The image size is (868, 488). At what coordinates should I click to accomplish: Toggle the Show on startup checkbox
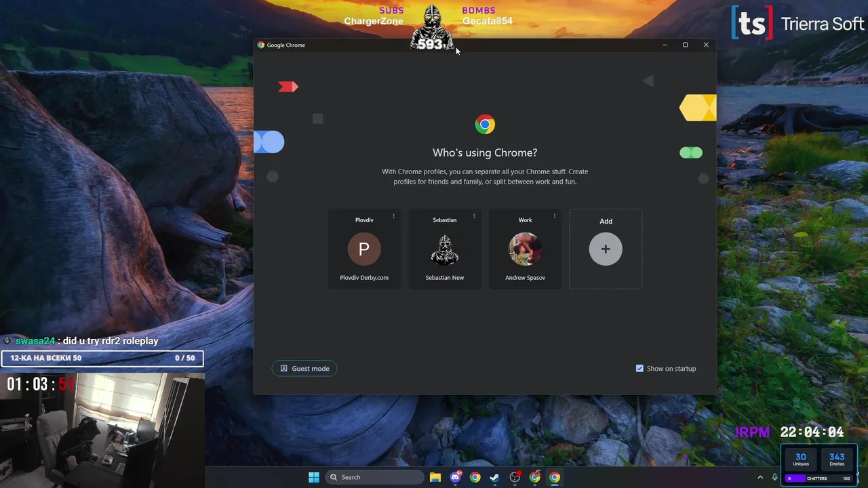click(639, 369)
